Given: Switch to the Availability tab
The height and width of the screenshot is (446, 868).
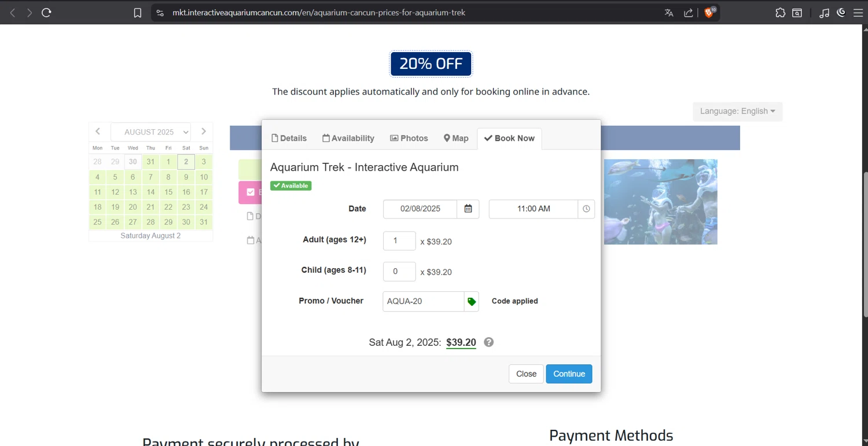Looking at the screenshot, I should 348,138.
